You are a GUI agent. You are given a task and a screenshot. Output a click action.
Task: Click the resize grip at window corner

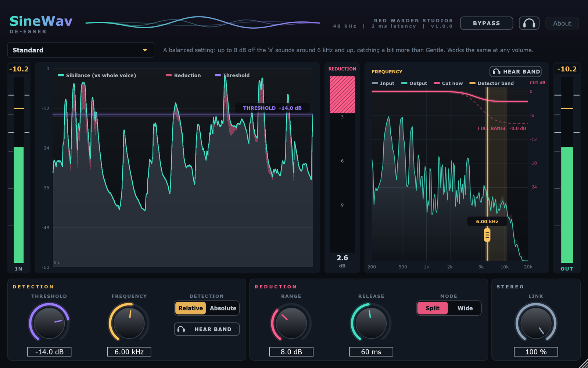583,364
